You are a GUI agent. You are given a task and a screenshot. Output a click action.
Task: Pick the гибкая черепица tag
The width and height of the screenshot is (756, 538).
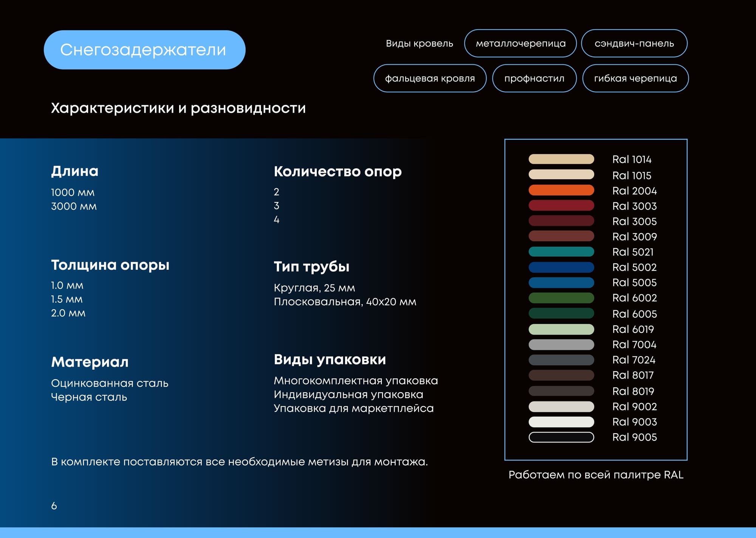(635, 78)
